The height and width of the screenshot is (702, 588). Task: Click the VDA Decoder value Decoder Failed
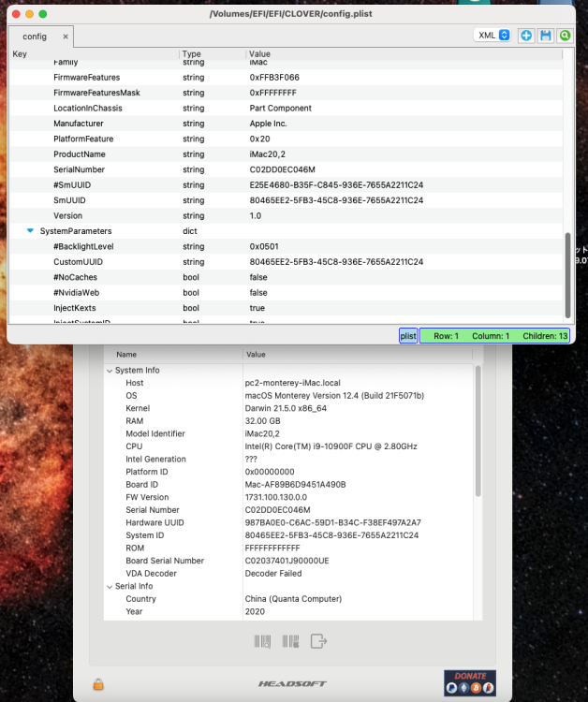click(273, 574)
